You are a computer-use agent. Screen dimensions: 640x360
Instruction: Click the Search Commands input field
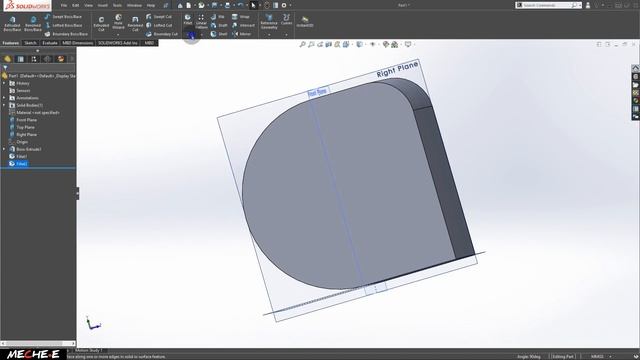coord(548,5)
